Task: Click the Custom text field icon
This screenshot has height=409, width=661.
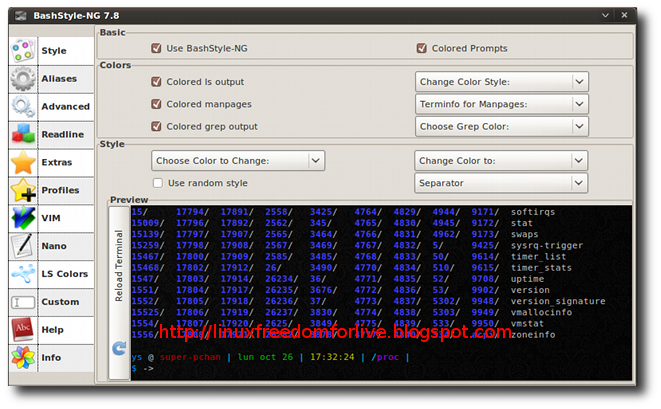Action: 23,302
